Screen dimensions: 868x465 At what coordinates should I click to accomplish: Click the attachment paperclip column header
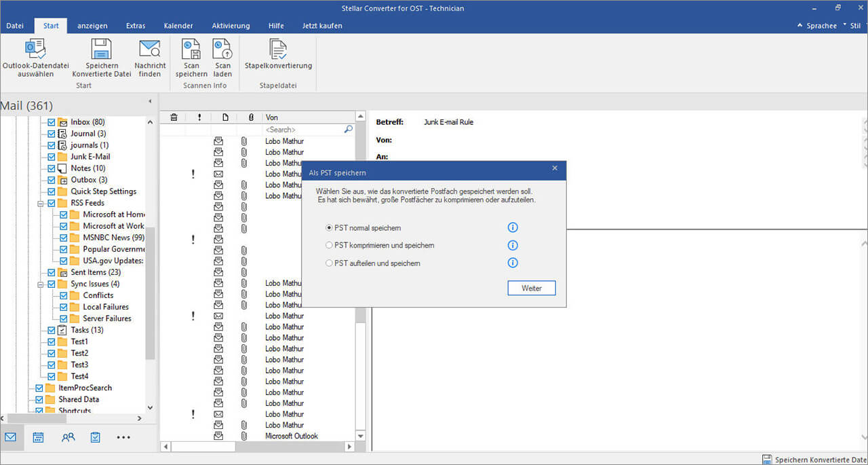click(x=251, y=117)
